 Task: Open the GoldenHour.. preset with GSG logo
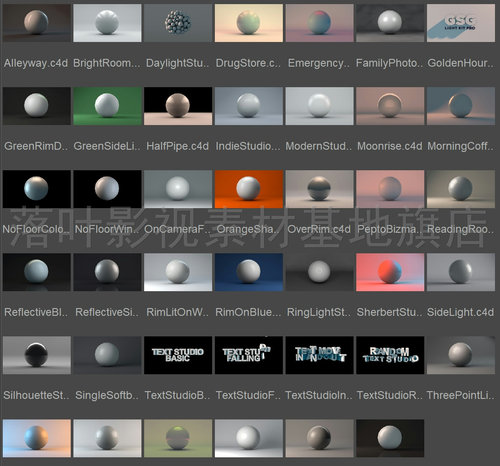(x=461, y=23)
